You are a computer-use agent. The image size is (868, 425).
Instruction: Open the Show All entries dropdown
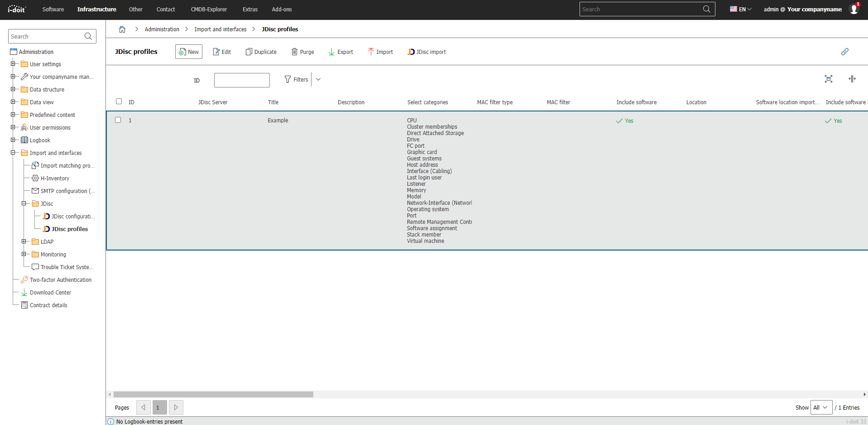821,407
